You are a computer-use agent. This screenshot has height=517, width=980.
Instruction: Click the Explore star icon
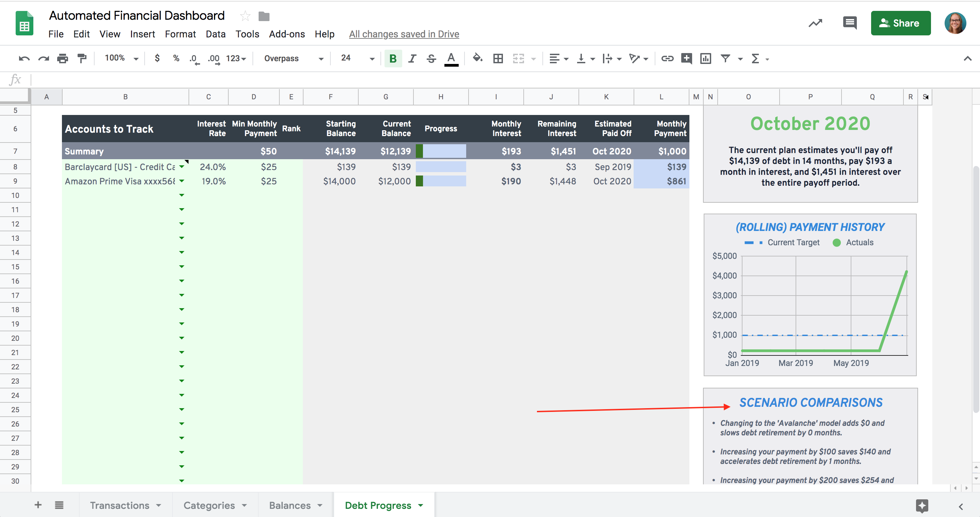(x=922, y=505)
